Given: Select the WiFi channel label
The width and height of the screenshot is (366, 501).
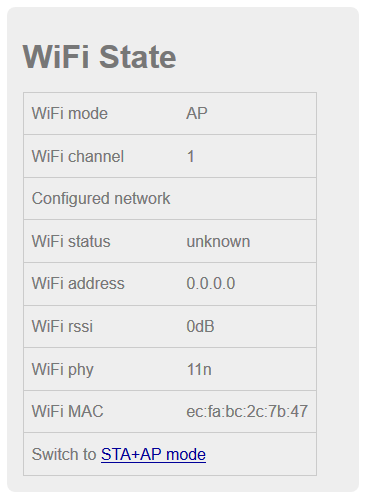Looking at the screenshot, I should point(78,156).
